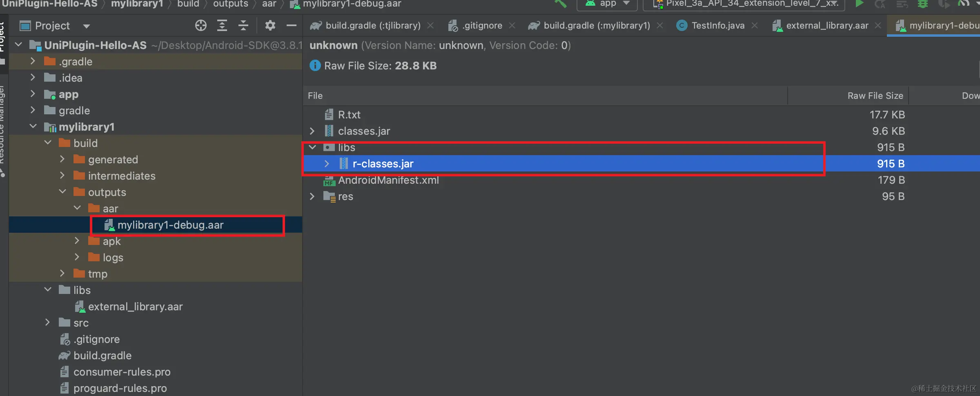Click the mylibrary1-debug.aar breadcrumb
This screenshot has height=396, width=980.
pyautogui.click(x=345, y=4)
